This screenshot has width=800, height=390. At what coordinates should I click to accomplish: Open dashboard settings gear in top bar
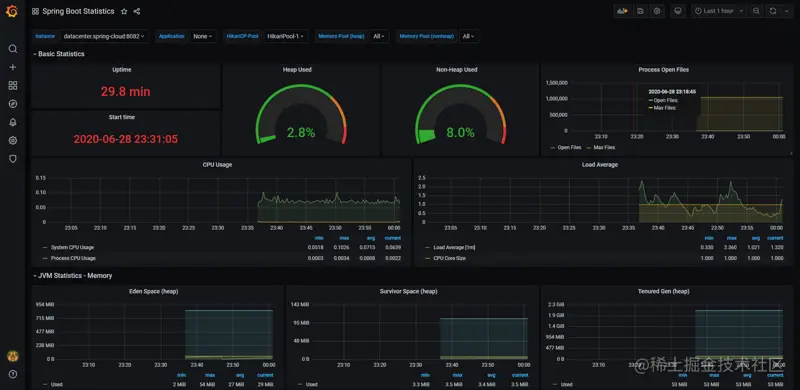[657, 11]
